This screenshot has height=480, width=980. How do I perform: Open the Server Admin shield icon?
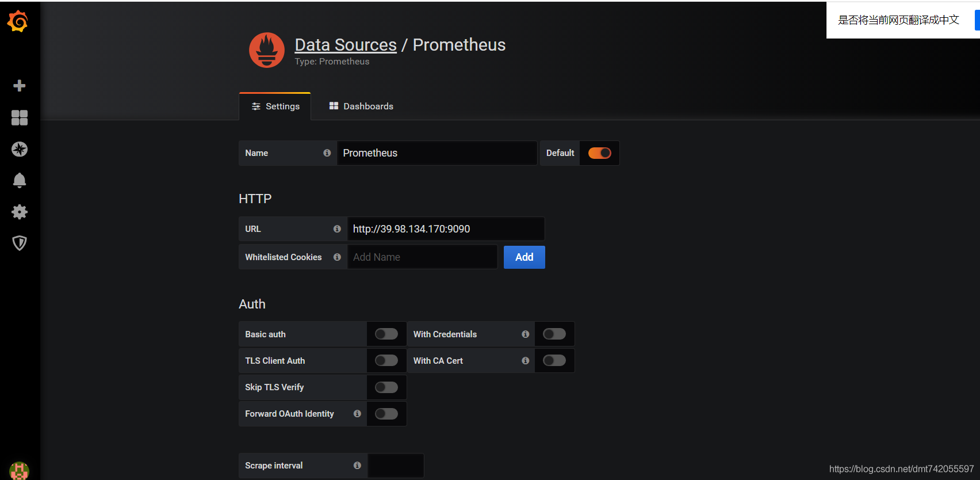[20, 243]
